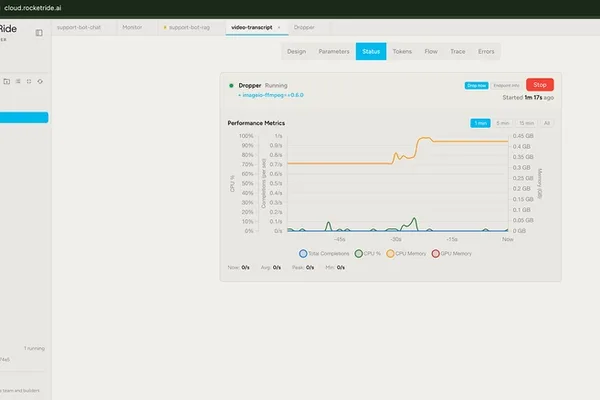This screenshot has width=600, height=400.
Task: Click the "Dropper" pipeline name in status card
Action: tap(250, 85)
